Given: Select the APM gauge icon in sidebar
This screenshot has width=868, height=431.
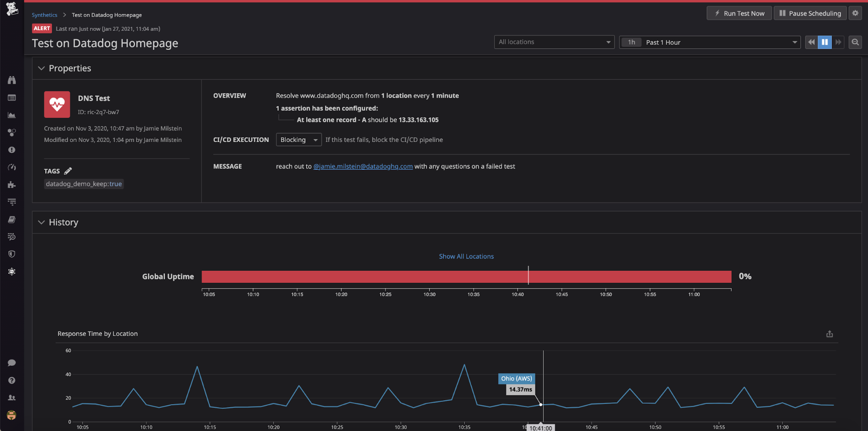Looking at the screenshot, I should tap(12, 167).
